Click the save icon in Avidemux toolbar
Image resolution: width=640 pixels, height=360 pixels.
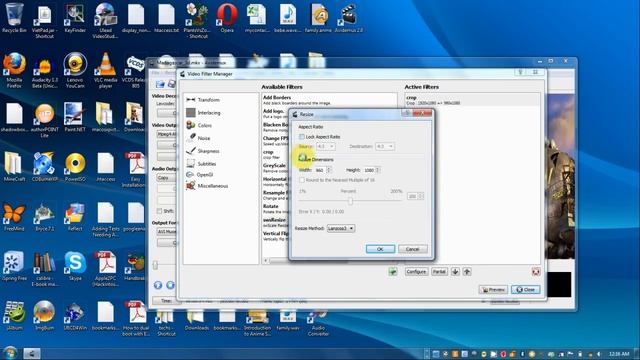[172, 84]
